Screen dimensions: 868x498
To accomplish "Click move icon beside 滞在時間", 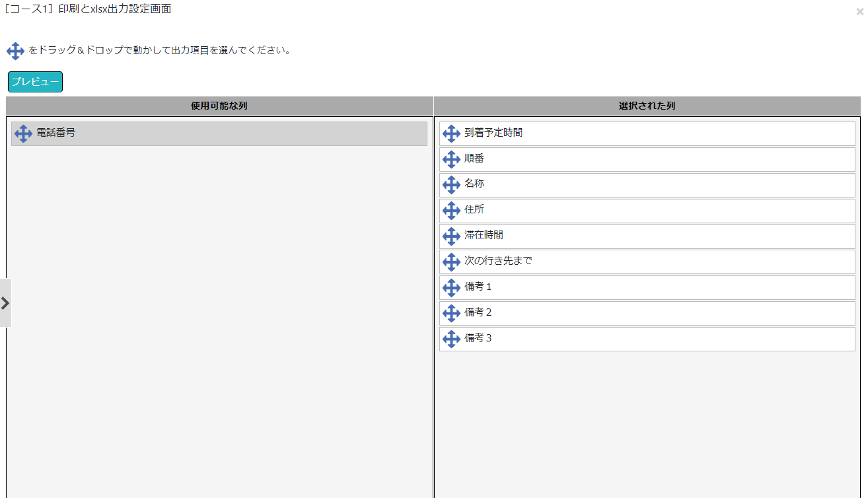I will point(451,236).
